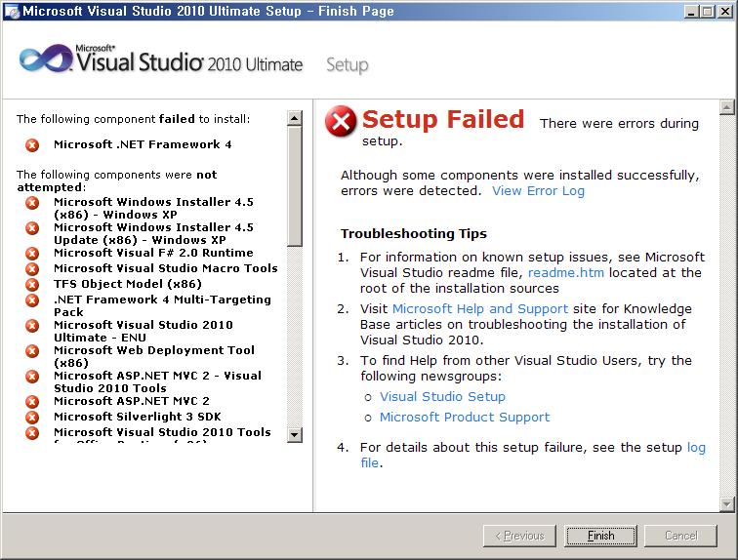This screenshot has height=560, width=738.
Task: Click error icon beside Microsoft Silverlight 3 SDK
Action: click(x=32, y=417)
